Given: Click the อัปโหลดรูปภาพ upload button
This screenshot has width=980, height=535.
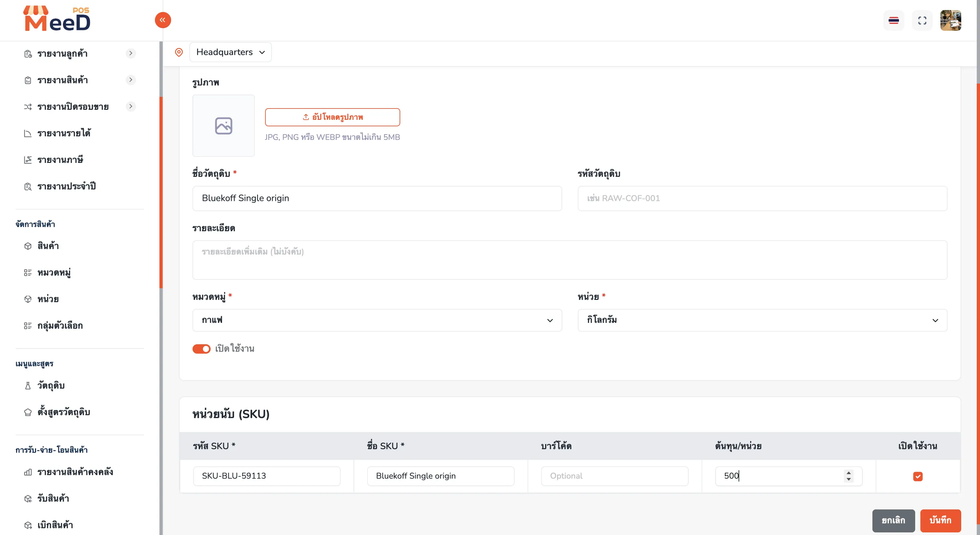Looking at the screenshot, I should coord(332,117).
